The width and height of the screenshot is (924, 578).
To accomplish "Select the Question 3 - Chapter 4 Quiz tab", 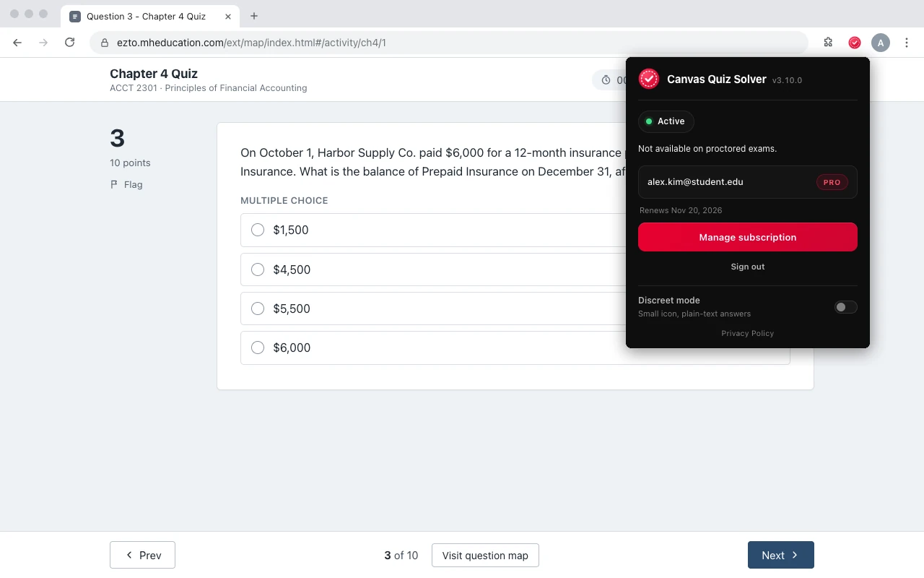I will coord(150,16).
